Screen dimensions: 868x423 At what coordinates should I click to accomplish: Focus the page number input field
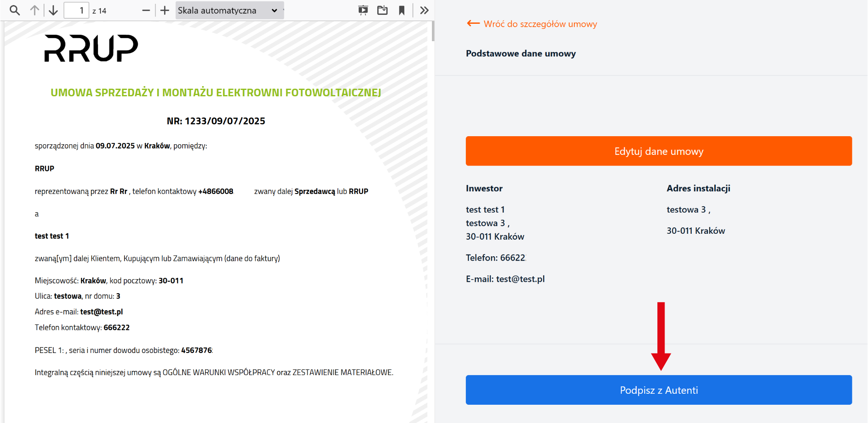click(x=76, y=10)
